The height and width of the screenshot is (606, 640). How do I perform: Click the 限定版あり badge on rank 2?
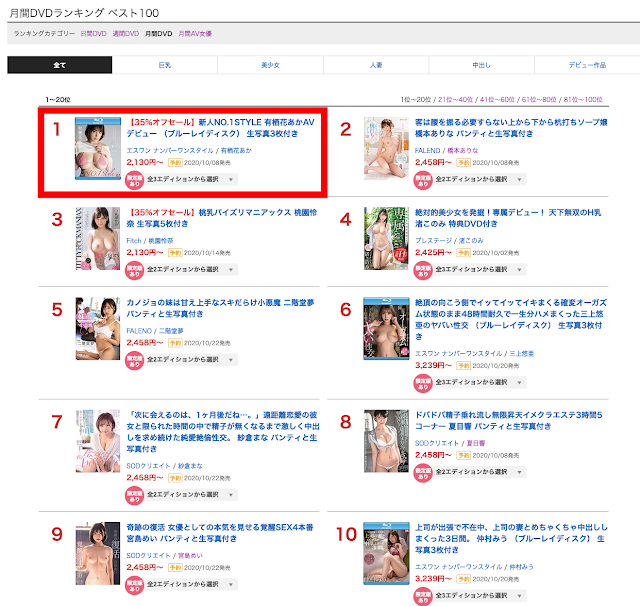(x=423, y=180)
